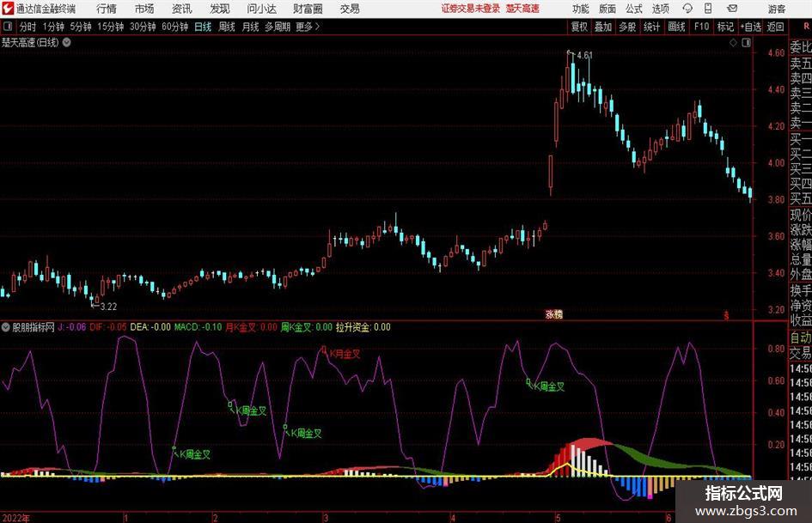Switch to 30分钟 period
Screen dimensions: 812x523
(143, 27)
